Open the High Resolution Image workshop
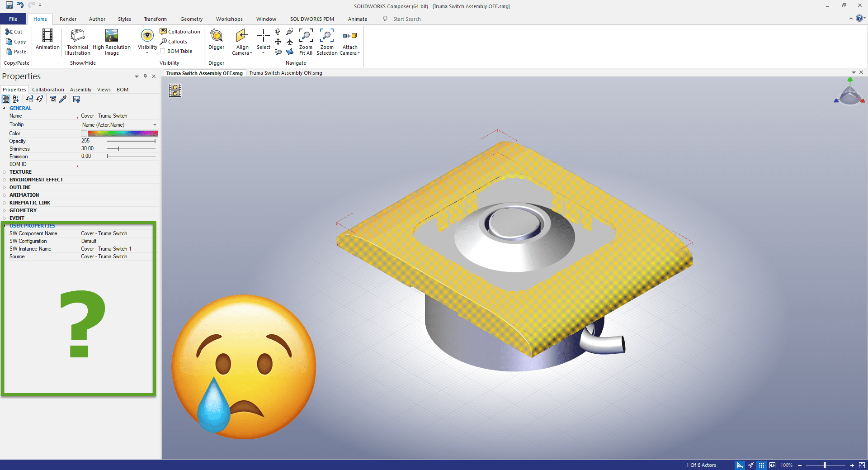Screen dimensions: 868x470 click(x=112, y=42)
